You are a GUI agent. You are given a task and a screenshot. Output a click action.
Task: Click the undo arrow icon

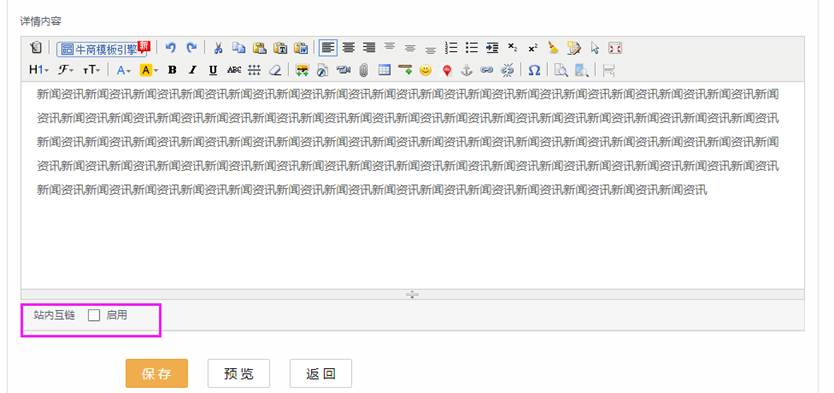click(170, 48)
